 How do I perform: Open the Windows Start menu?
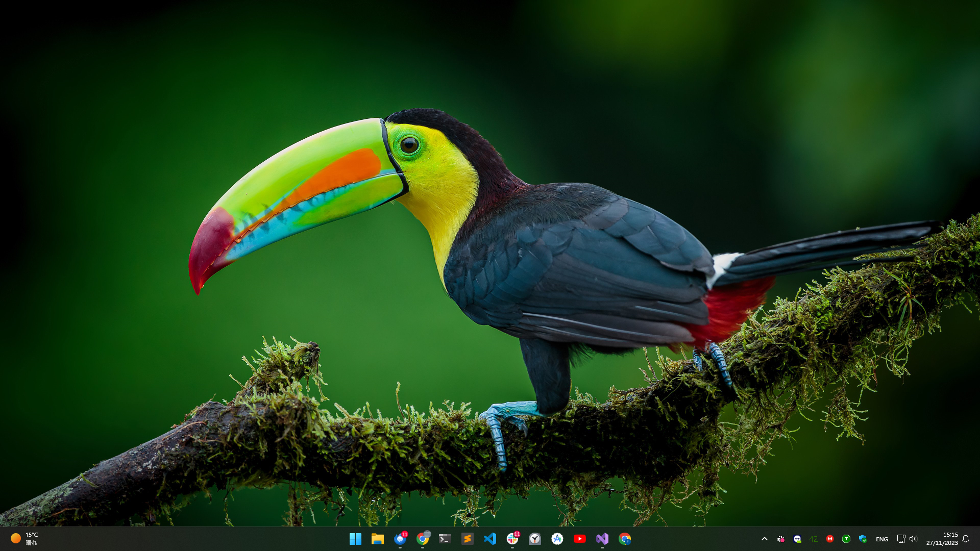click(355, 539)
